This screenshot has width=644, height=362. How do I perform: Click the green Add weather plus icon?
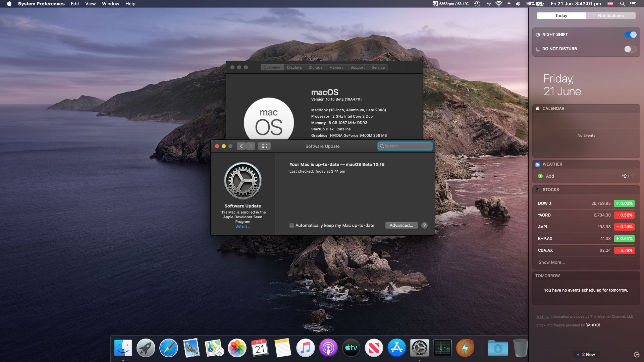point(540,176)
